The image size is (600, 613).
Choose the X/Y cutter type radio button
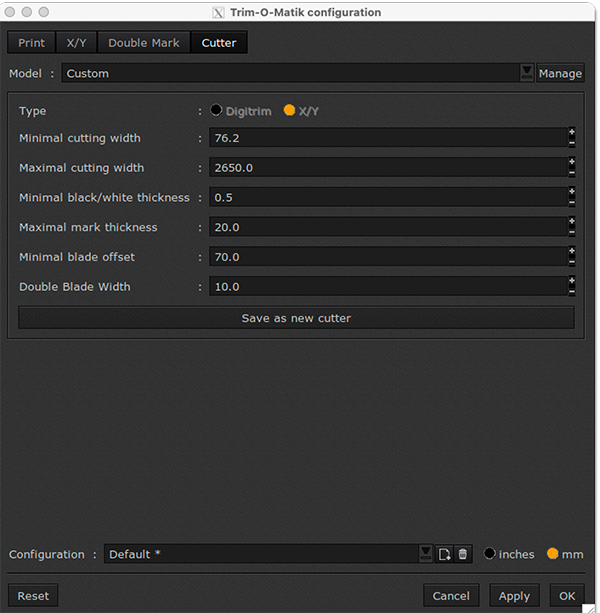pyautogui.click(x=290, y=111)
